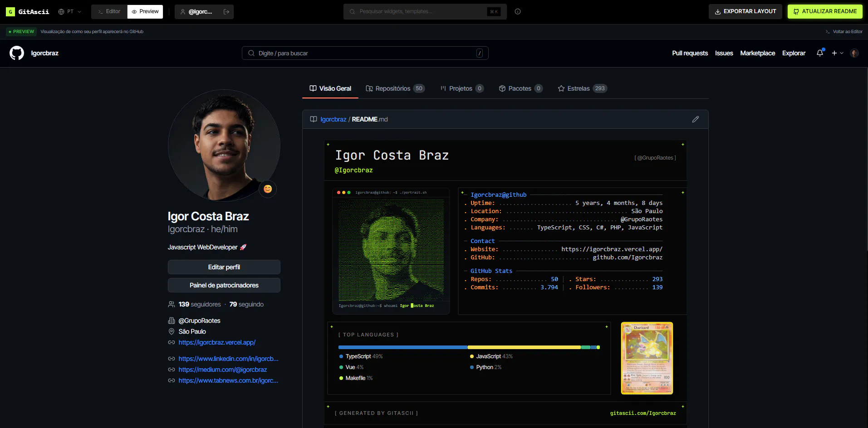Viewport: 868px width, 428px height.
Task: Select the Repositórios tab
Action: click(395, 88)
